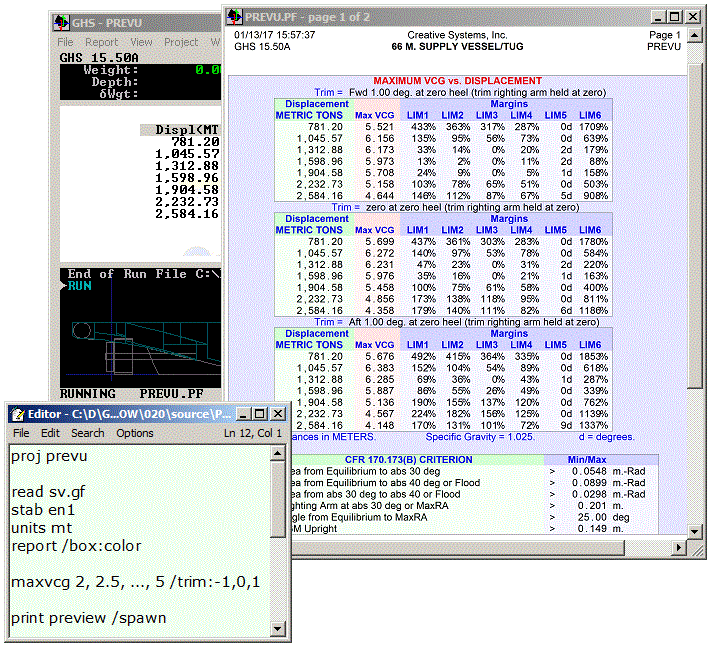Viewport: 714px width, 648px height.
Task: Click the preview vertical scrollbar thumb
Action: point(694,226)
